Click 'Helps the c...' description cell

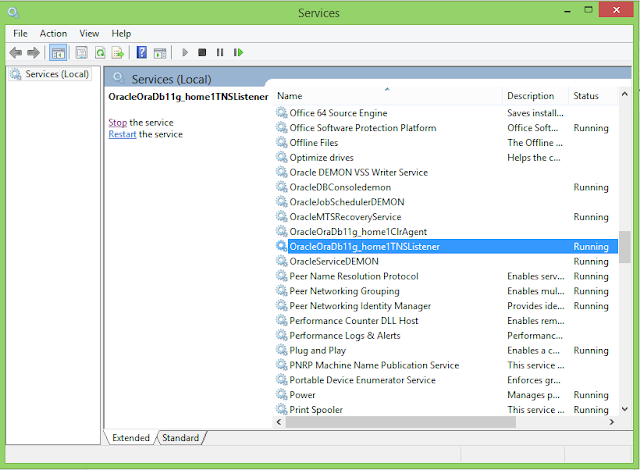click(x=534, y=157)
